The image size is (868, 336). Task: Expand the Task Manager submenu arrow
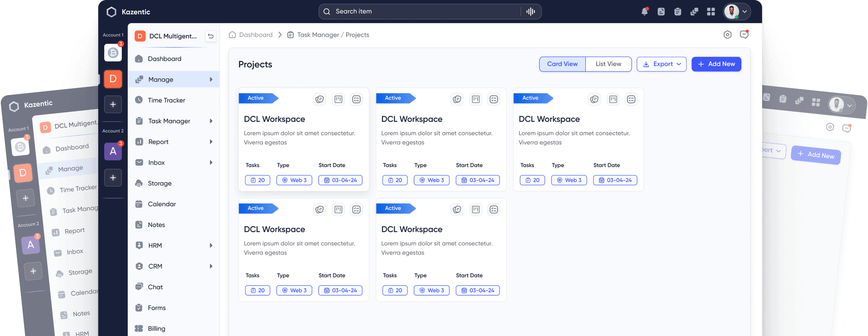tap(211, 121)
